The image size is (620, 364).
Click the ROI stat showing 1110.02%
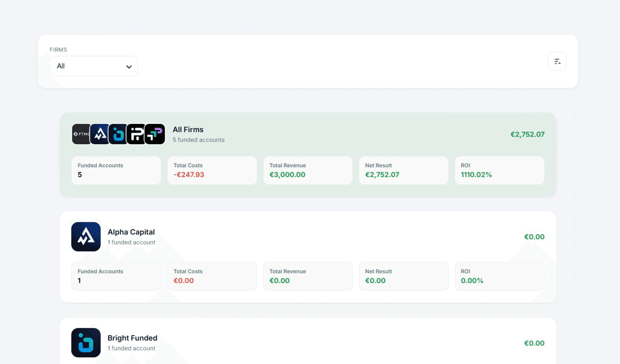(499, 170)
